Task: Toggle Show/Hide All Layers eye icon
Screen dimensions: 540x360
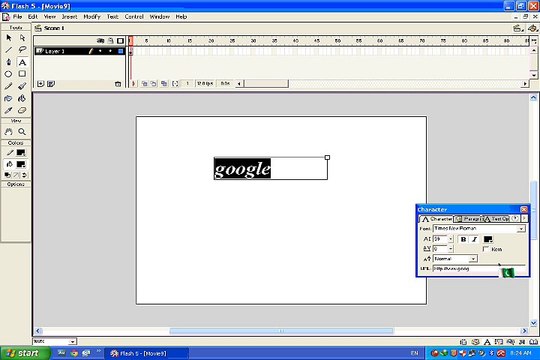Action: pyautogui.click(x=100, y=41)
